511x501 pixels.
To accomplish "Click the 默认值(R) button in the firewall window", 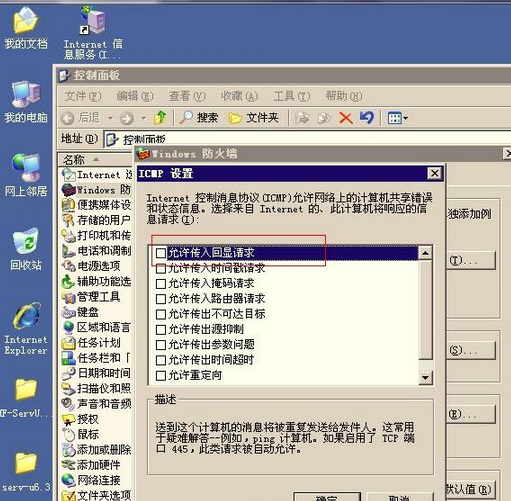I will (x=471, y=489).
